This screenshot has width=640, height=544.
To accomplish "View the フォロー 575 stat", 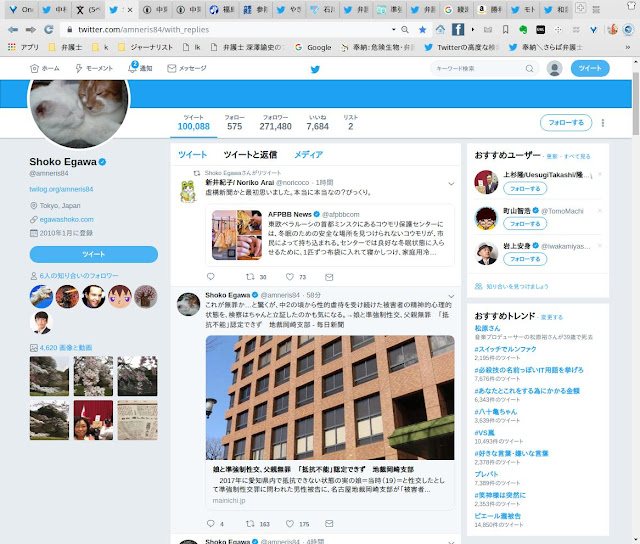I will coord(235,123).
